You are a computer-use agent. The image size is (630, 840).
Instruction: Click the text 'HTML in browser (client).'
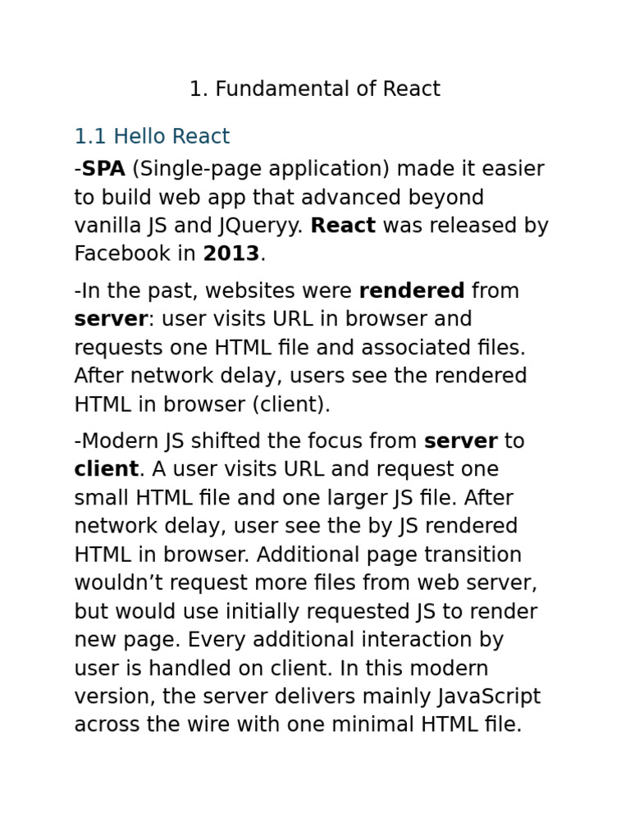point(203,404)
